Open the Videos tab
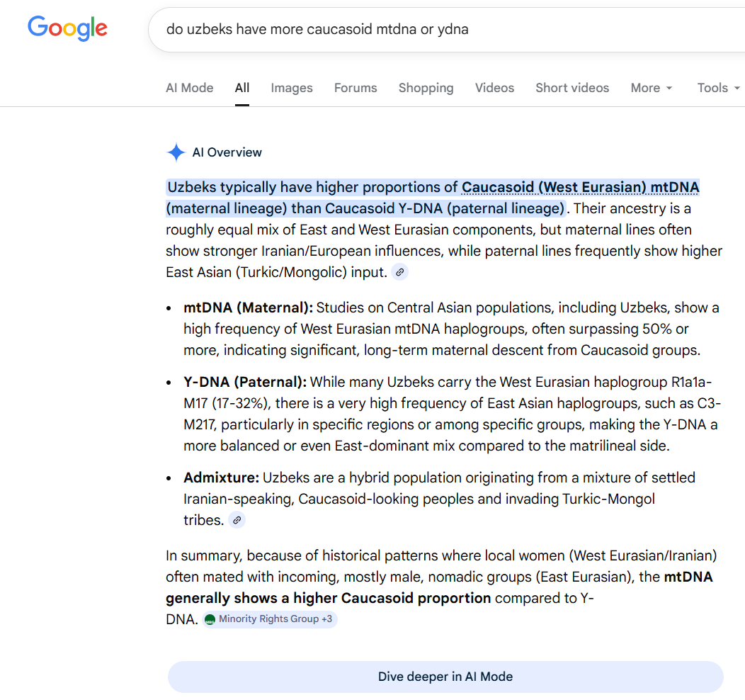745x700 pixels. tap(494, 88)
